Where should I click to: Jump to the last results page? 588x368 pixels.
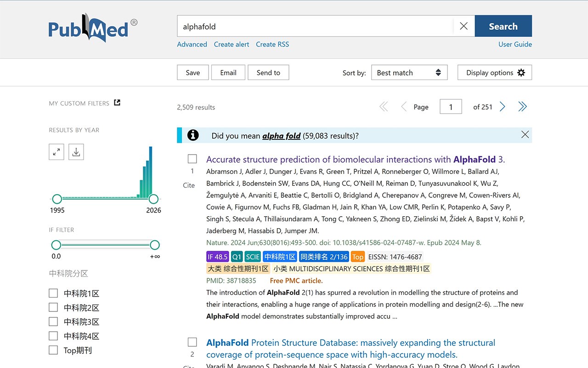(522, 107)
